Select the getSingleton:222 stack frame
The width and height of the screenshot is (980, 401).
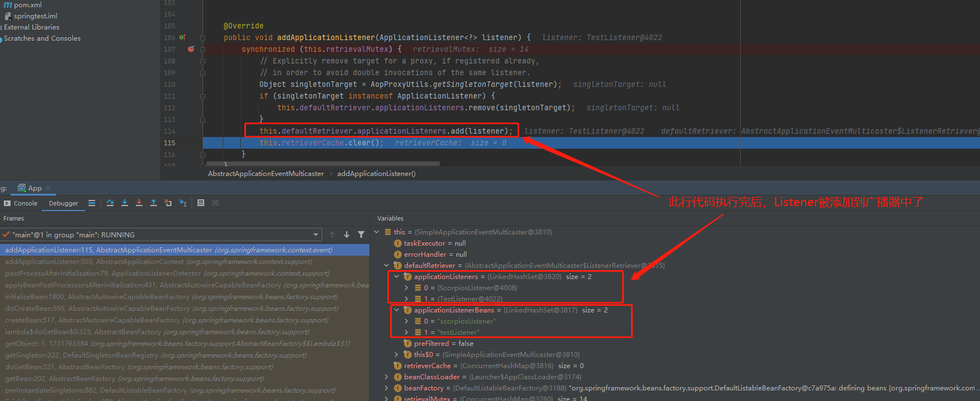(185, 355)
